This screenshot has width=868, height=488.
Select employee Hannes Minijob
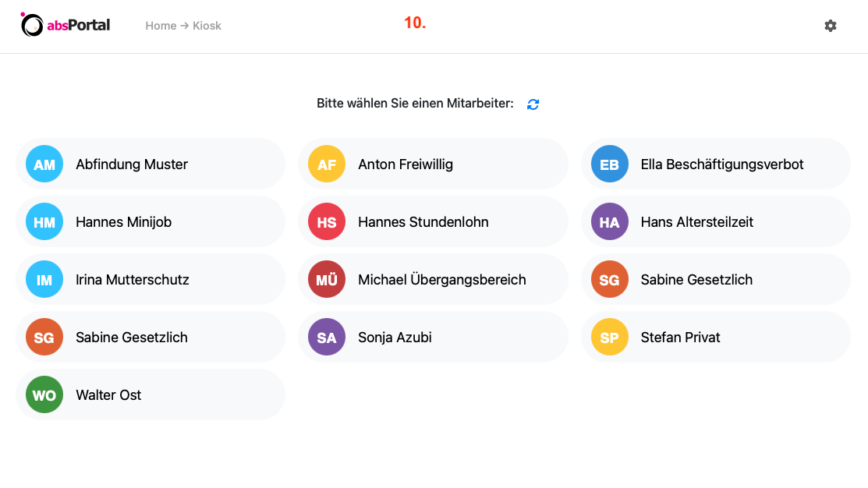point(151,222)
